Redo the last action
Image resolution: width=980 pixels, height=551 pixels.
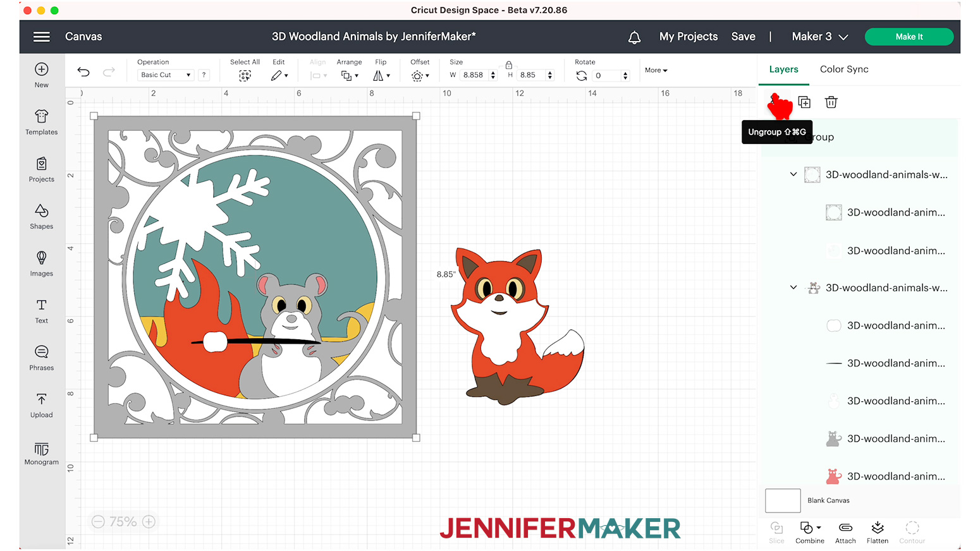[109, 71]
